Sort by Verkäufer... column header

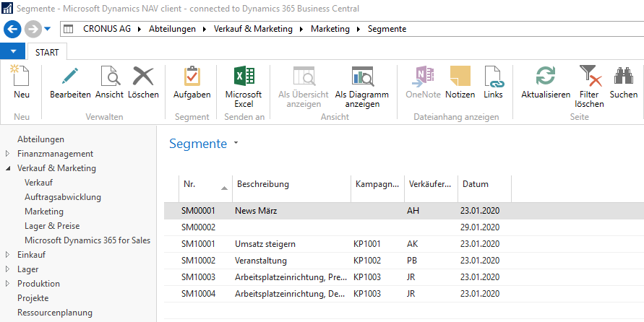(x=432, y=188)
